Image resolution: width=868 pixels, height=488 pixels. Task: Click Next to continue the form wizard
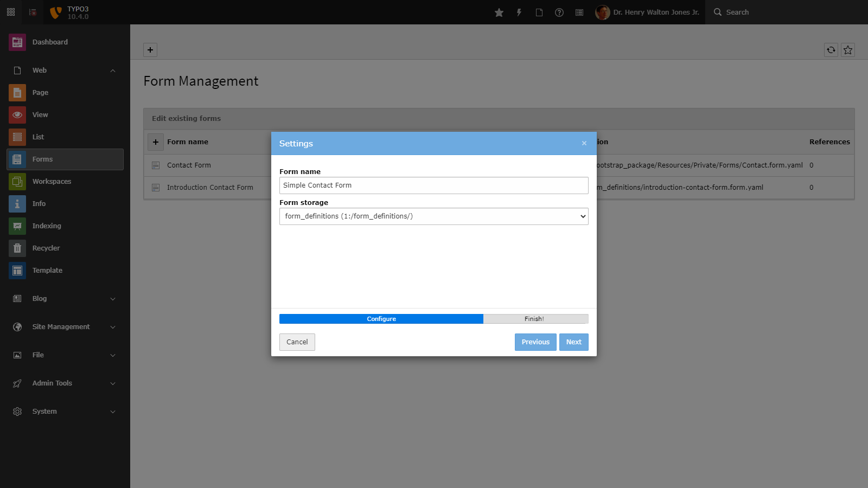573,342
